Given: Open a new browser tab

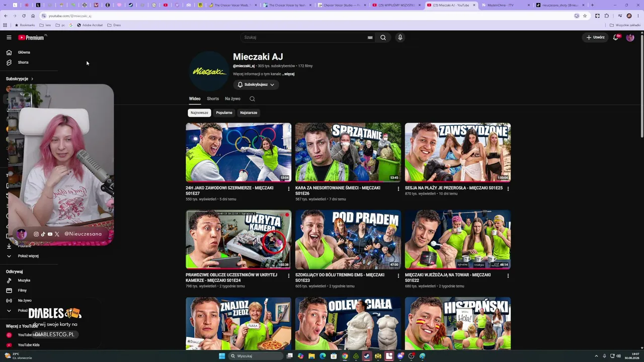Looking at the screenshot, I should click(592, 5).
